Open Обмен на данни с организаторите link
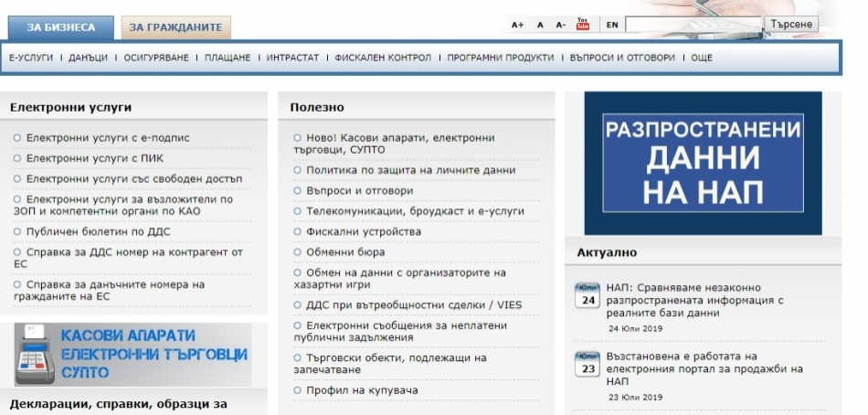868x415 pixels. (399, 278)
